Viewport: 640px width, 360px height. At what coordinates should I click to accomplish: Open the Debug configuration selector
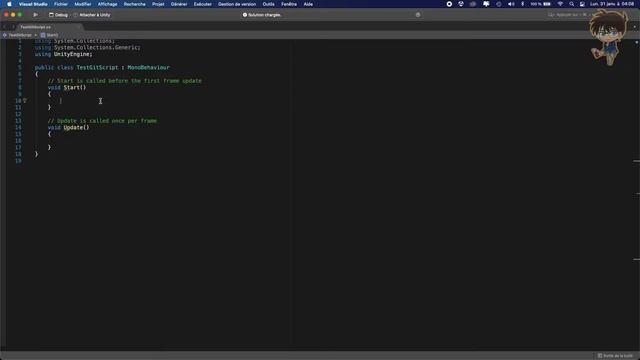coord(58,15)
